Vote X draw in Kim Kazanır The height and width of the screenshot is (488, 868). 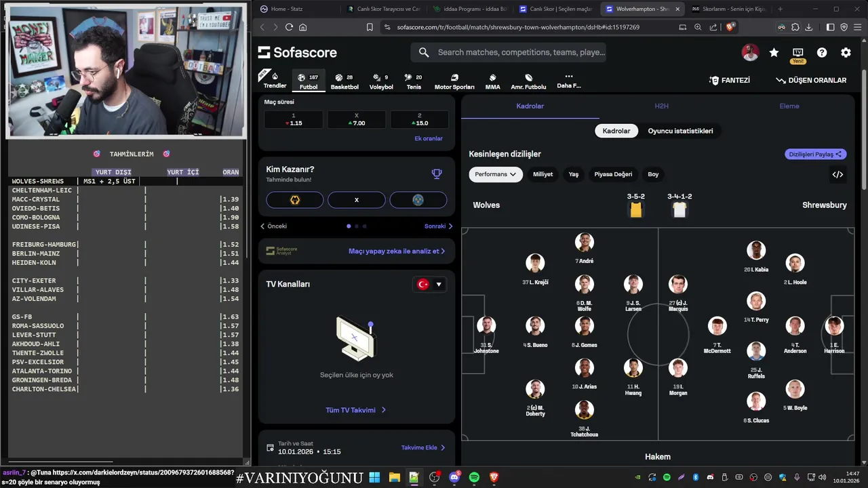point(357,200)
